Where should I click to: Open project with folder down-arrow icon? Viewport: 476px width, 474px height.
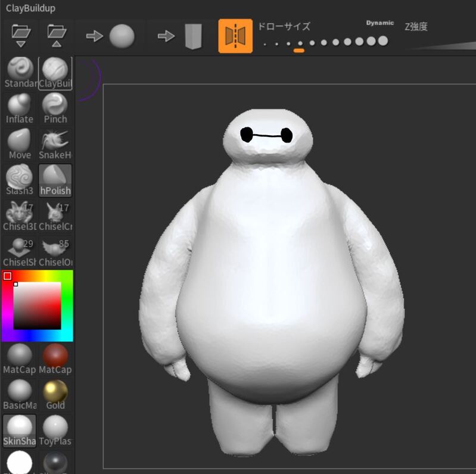coord(21,36)
